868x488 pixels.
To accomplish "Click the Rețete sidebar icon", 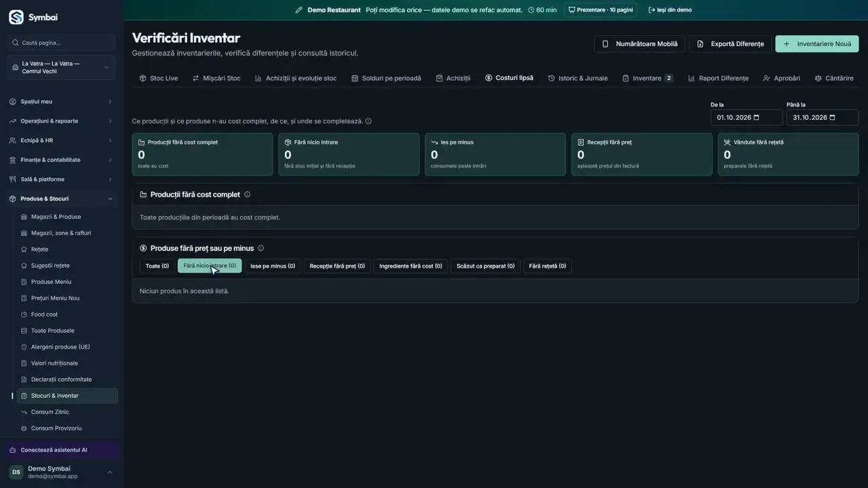I will [x=24, y=249].
